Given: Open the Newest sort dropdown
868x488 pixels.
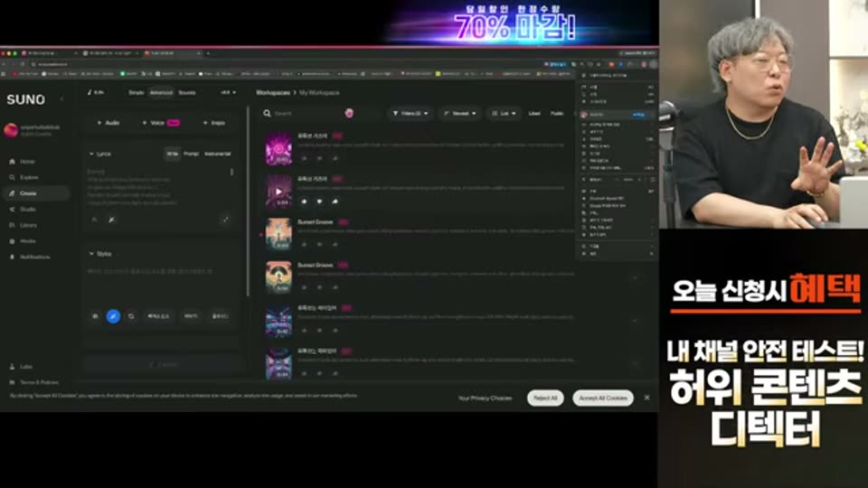Looking at the screenshot, I should [460, 114].
